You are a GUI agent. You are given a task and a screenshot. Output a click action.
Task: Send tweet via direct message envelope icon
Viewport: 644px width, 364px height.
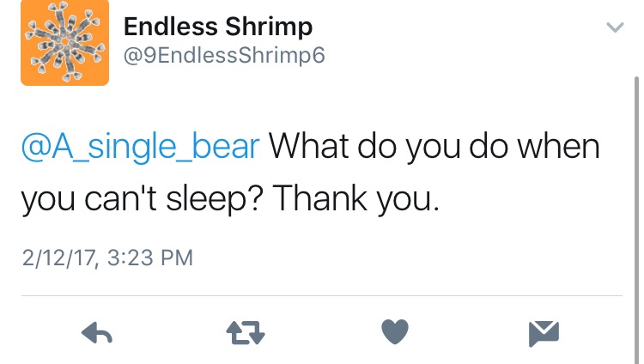point(544,332)
